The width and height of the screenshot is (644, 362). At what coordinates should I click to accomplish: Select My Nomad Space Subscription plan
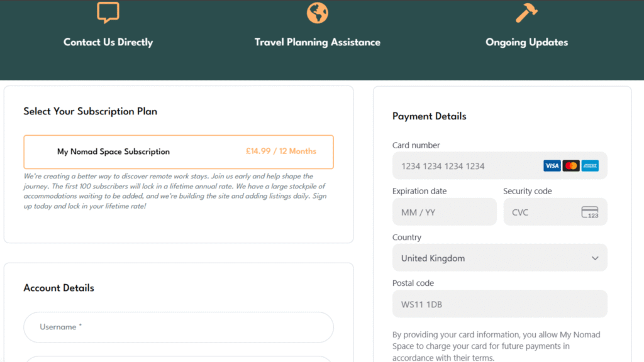click(x=113, y=151)
